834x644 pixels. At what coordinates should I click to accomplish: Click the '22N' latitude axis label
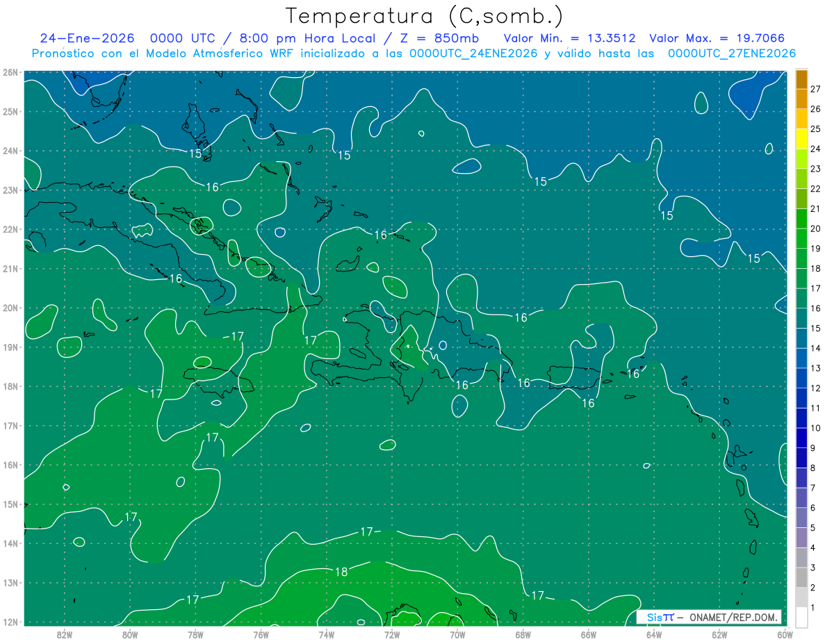pyautogui.click(x=10, y=229)
